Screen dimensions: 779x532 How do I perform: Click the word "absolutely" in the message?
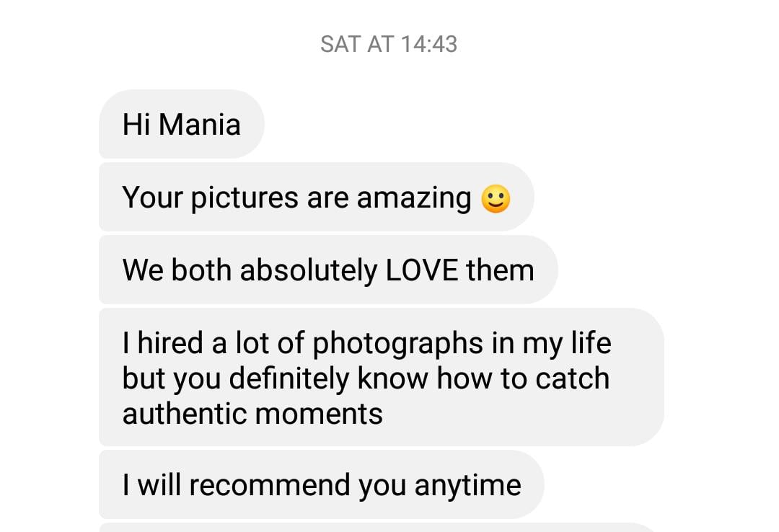tap(309, 270)
